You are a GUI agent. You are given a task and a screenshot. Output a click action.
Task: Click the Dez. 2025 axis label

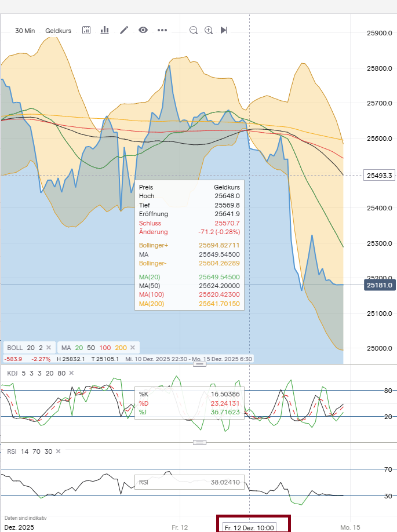[x=19, y=527]
